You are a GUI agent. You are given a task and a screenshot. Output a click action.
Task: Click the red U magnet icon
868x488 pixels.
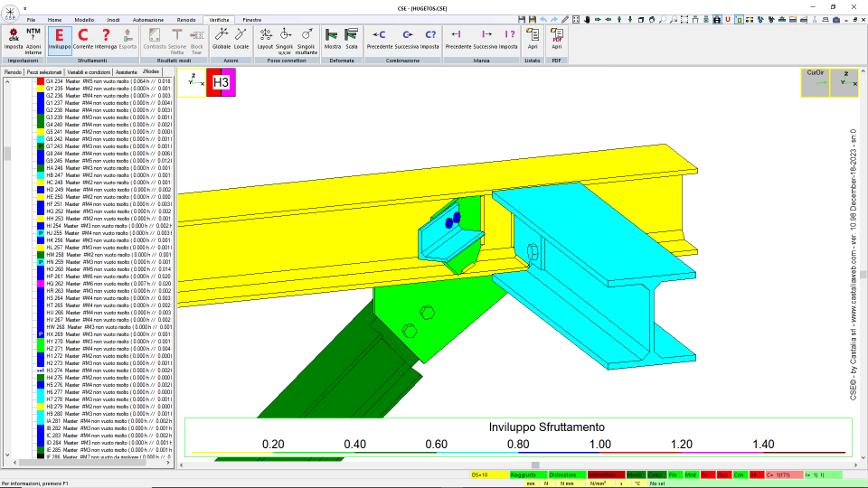tap(727, 19)
